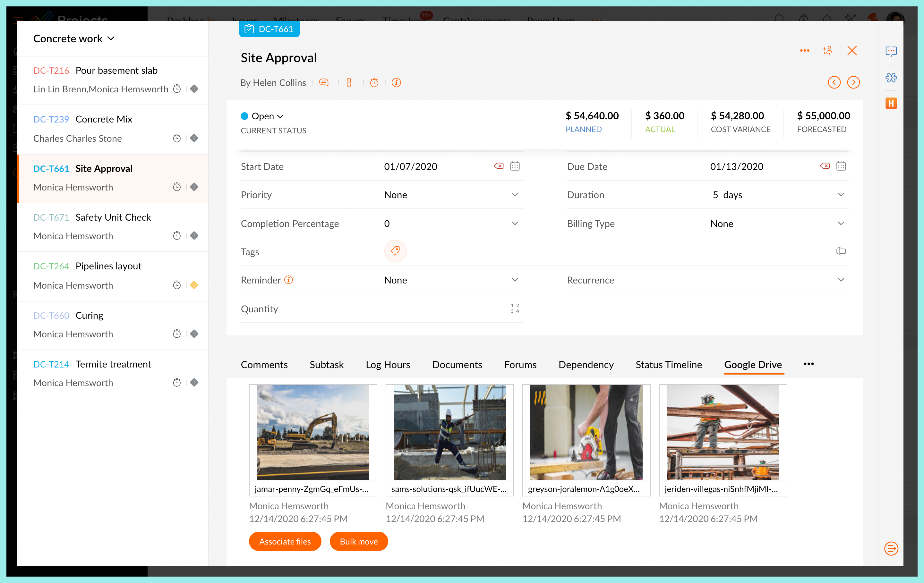Click the yellow priority diamond on Pipelines layout

point(194,285)
